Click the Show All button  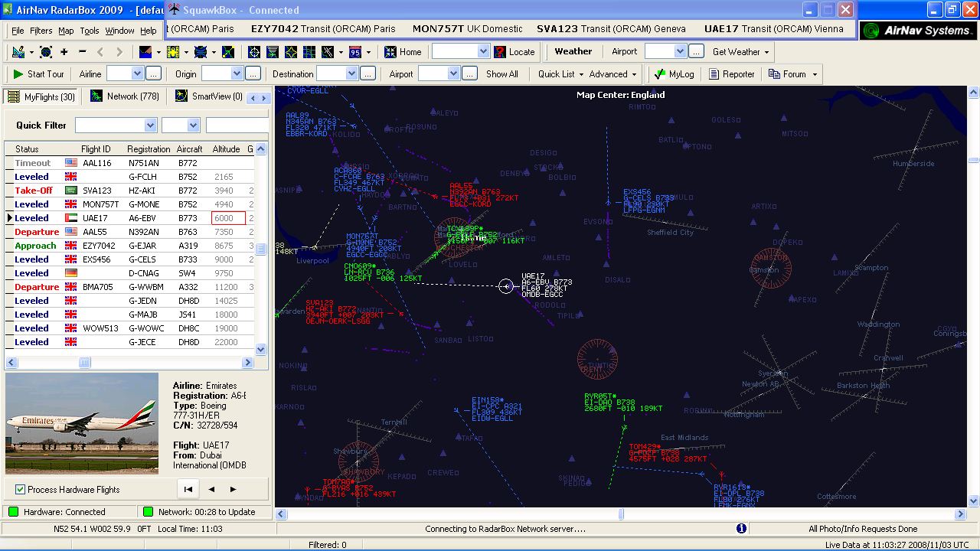click(501, 74)
